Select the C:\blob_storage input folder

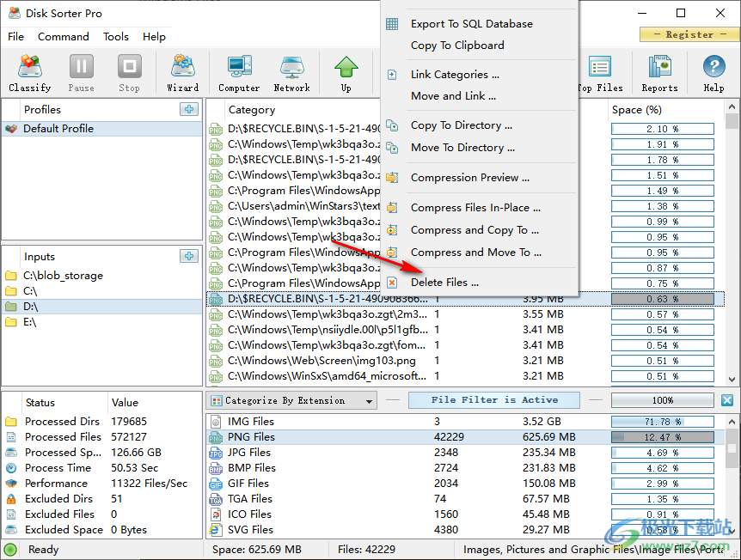click(102, 276)
